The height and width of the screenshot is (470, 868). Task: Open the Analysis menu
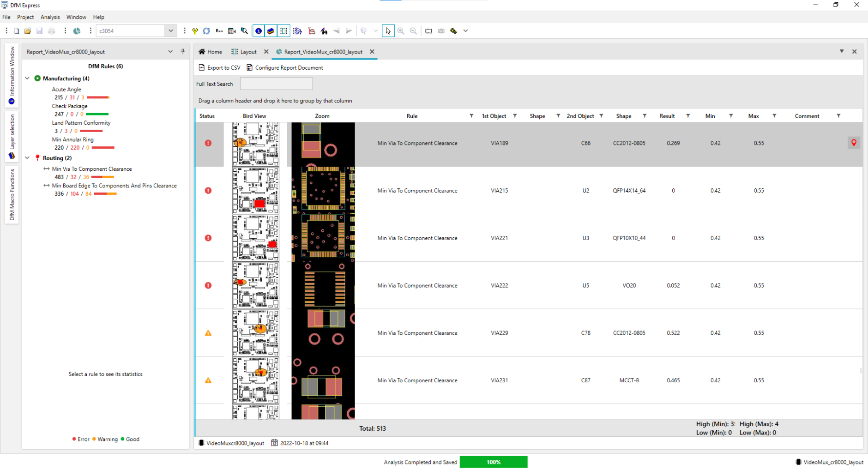pos(50,17)
